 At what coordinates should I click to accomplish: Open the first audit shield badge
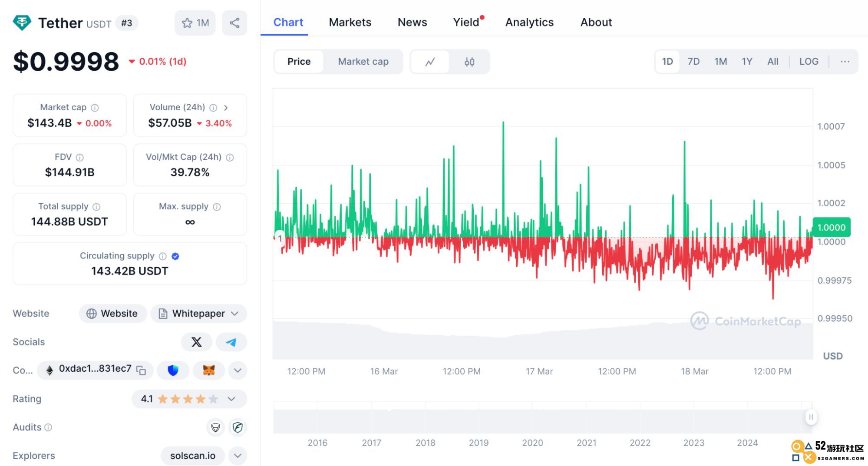tap(215, 427)
